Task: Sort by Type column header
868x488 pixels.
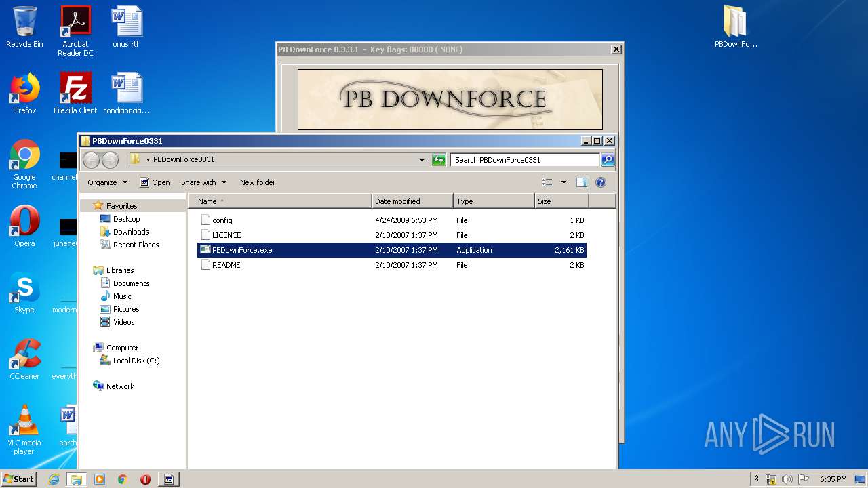Action: pyautogui.click(x=494, y=201)
